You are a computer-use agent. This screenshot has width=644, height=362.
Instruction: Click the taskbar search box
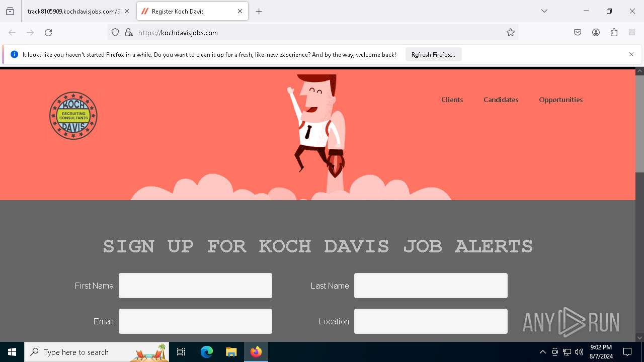97,352
